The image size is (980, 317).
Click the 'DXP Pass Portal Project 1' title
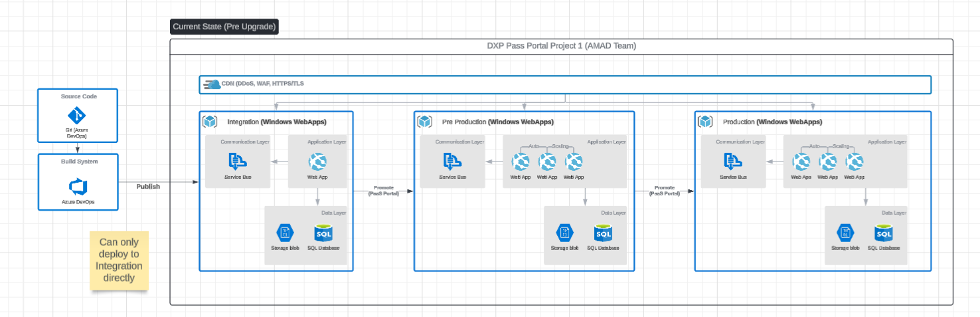(561, 46)
